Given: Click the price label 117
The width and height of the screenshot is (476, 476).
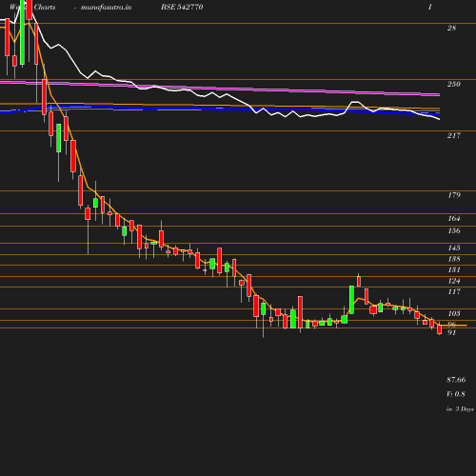Looking at the screenshot, I should click(x=454, y=291).
